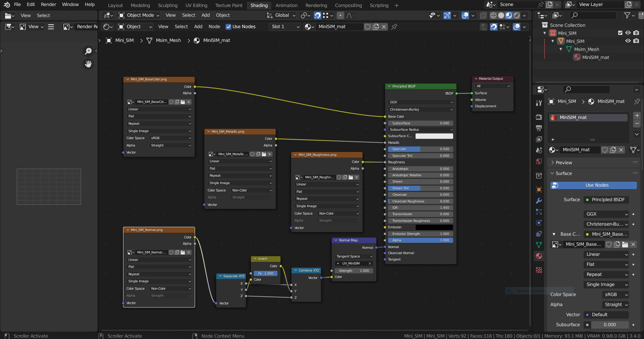Click the black Emission color swatch

[x=434, y=227]
